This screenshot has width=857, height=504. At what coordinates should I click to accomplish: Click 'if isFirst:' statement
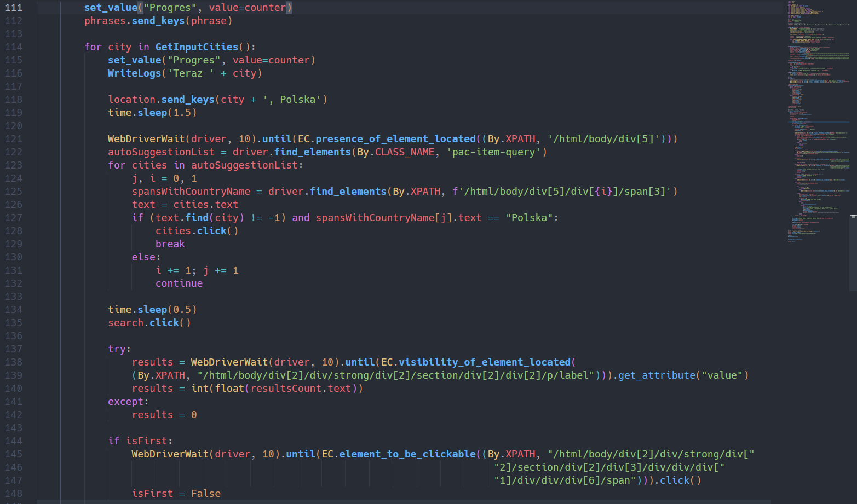140,441
